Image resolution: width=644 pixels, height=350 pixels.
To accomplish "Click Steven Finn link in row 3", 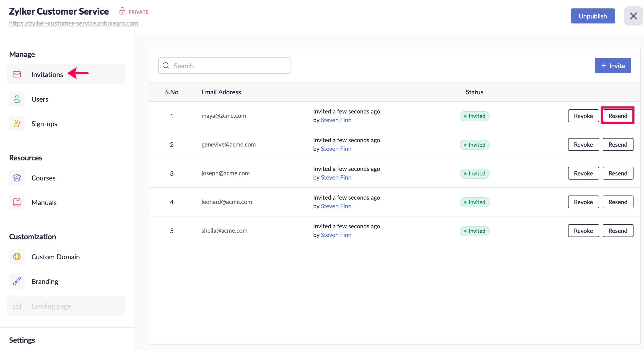I will pos(336,177).
